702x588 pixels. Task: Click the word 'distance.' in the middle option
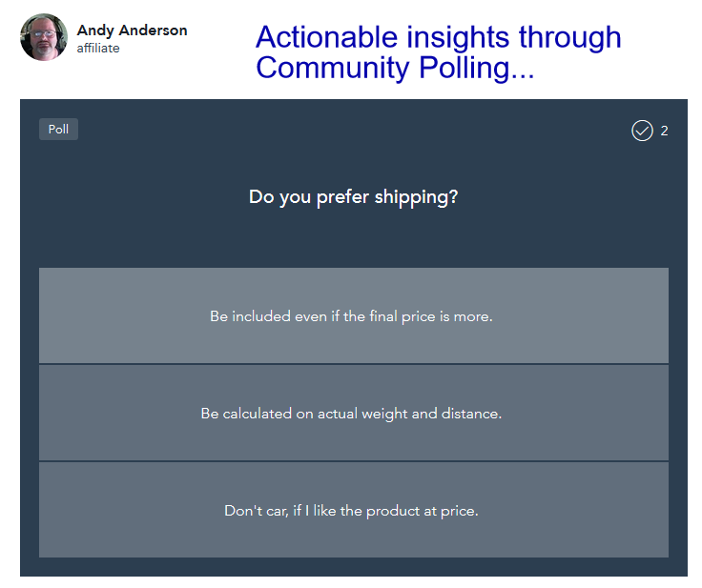click(x=471, y=413)
